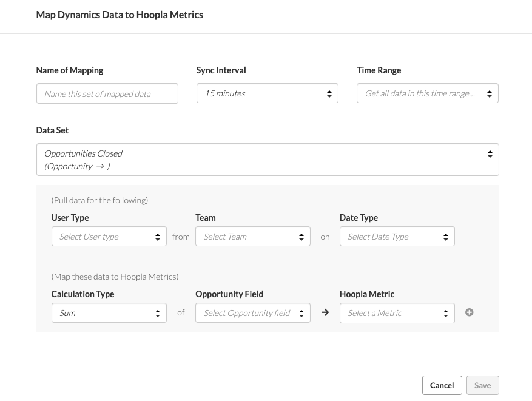
Task: Change the Calculation Type from Sum
Action: click(x=109, y=313)
